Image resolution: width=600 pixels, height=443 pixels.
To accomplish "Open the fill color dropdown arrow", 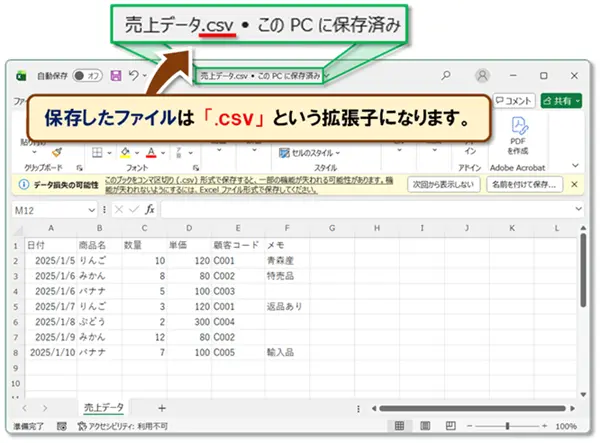I will click(x=137, y=153).
